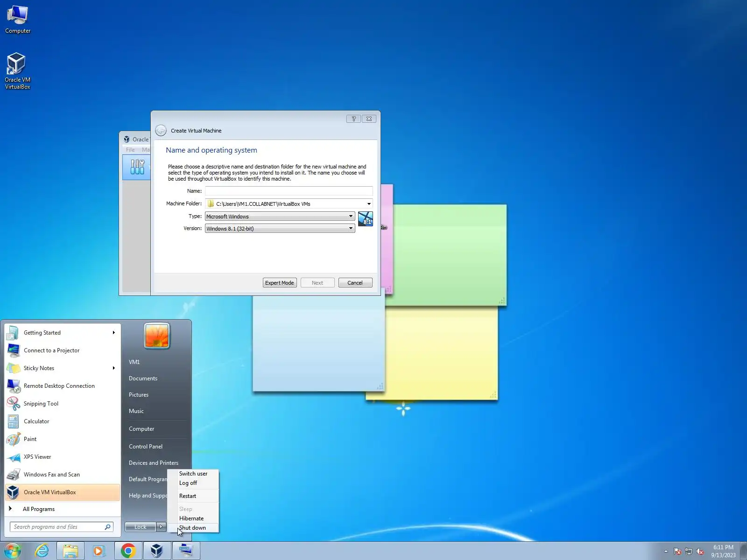Open Snipping Tool from the Start menu
747x560 pixels.
[63, 404]
